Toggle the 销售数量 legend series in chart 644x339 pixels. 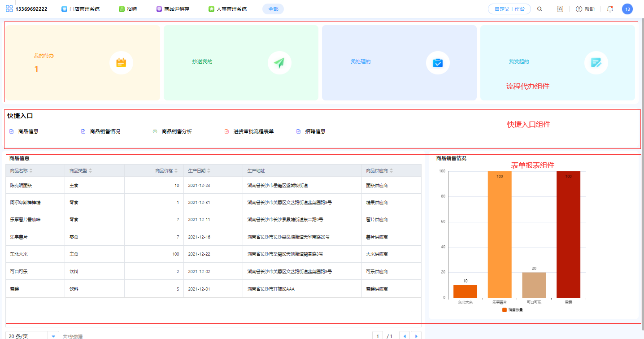tap(513, 310)
